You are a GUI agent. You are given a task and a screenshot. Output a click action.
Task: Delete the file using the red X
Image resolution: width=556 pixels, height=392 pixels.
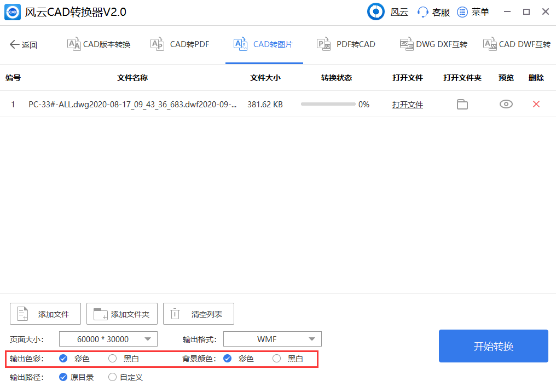536,104
